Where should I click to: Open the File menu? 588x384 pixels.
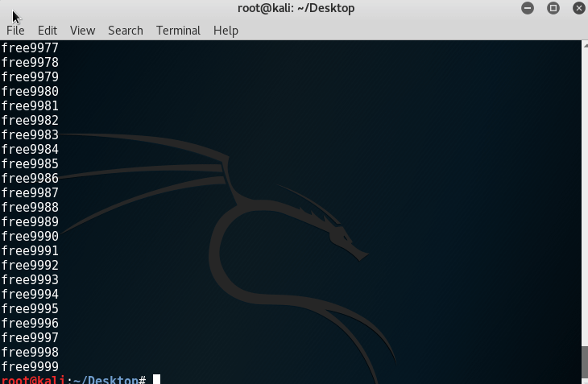tap(15, 31)
